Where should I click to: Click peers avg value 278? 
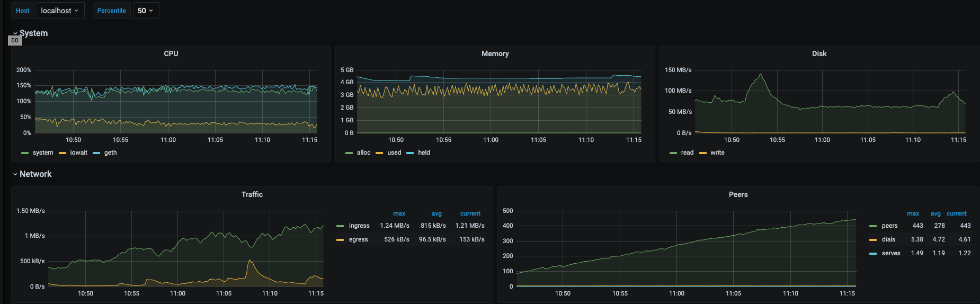point(940,226)
